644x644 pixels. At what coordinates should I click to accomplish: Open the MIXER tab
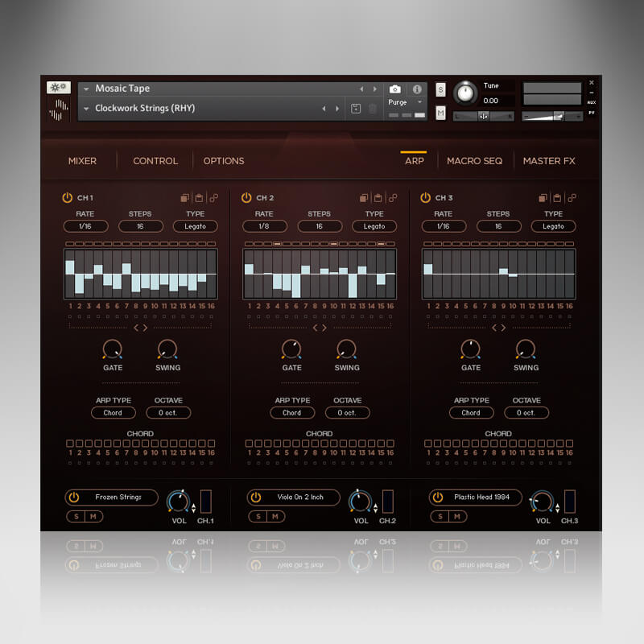[x=83, y=161]
